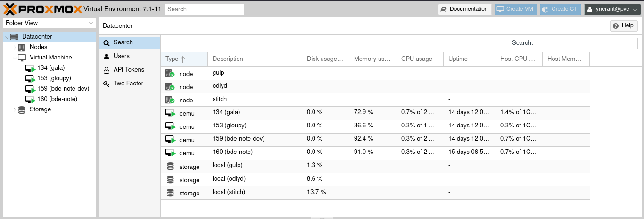Click the storage icon for local (stitch) row
The width and height of the screenshot is (644, 219).
pos(170,193)
